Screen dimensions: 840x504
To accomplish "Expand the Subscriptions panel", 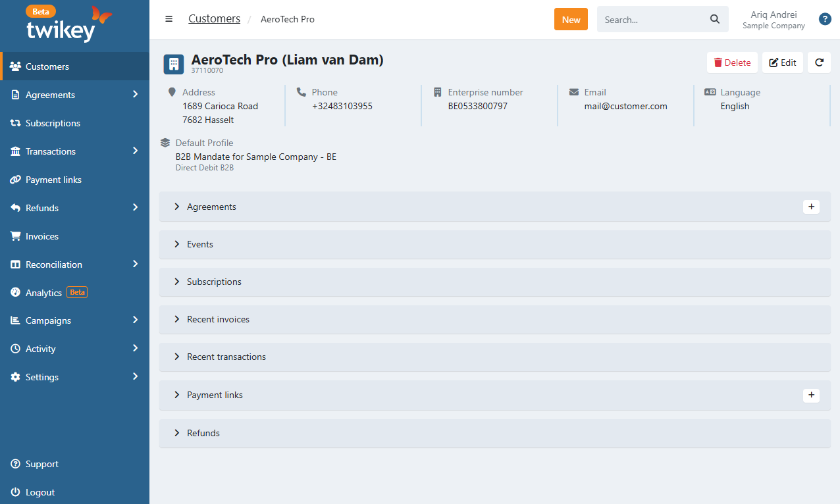I will [x=214, y=282].
